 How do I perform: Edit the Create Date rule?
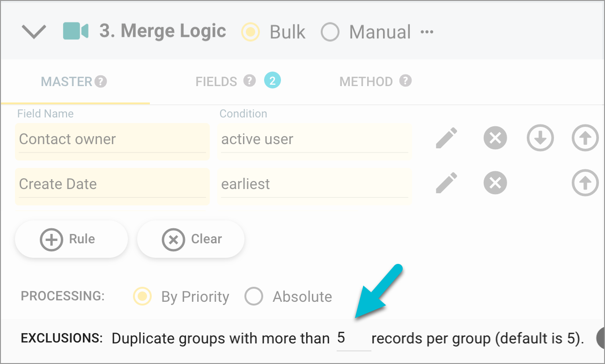coord(446,183)
